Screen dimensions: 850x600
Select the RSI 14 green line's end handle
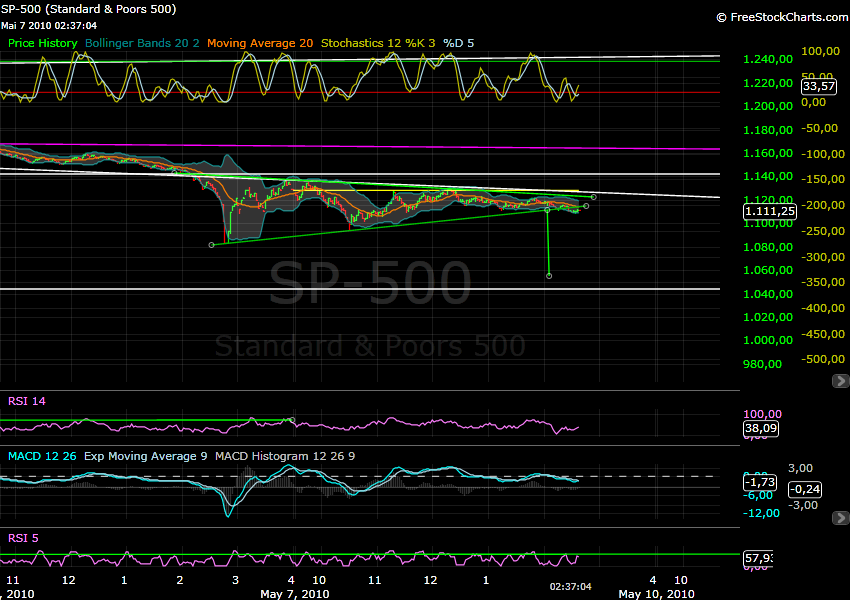293,420
